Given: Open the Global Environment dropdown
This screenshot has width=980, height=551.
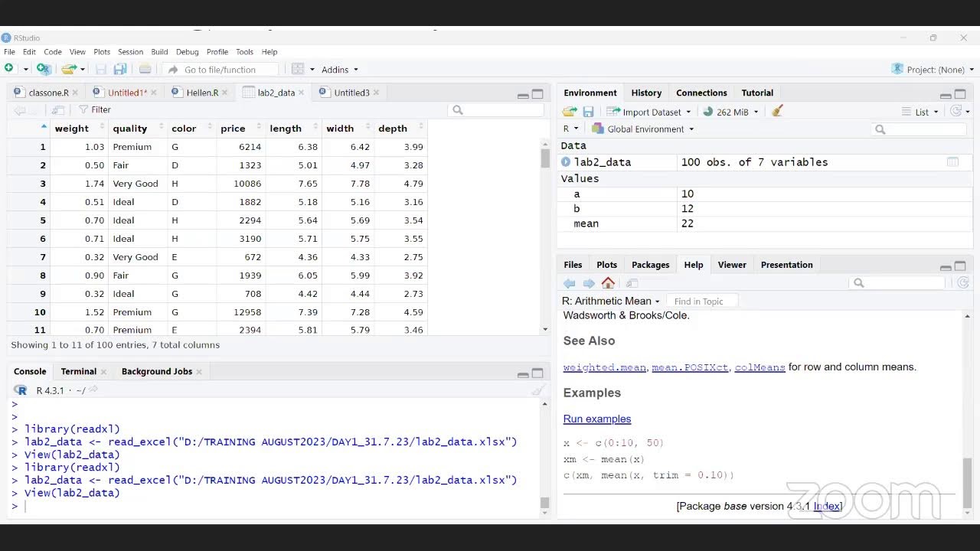Looking at the screenshot, I should click(x=643, y=129).
